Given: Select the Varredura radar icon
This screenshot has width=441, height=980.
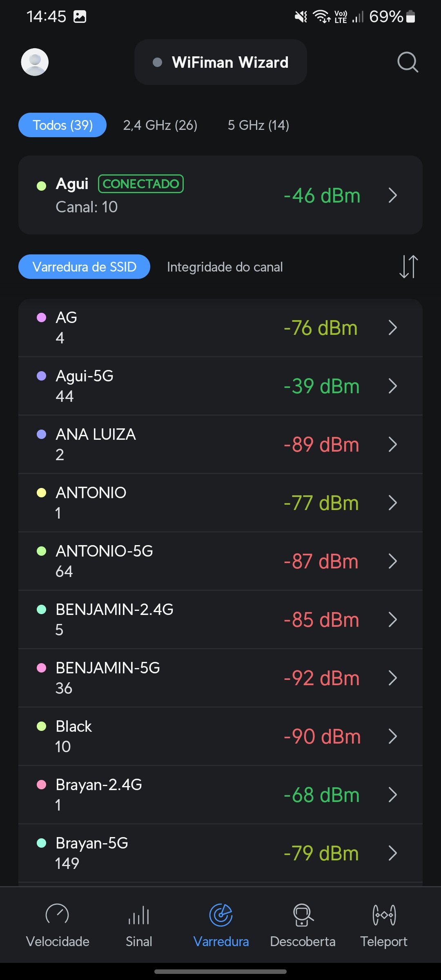Looking at the screenshot, I should point(221,915).
